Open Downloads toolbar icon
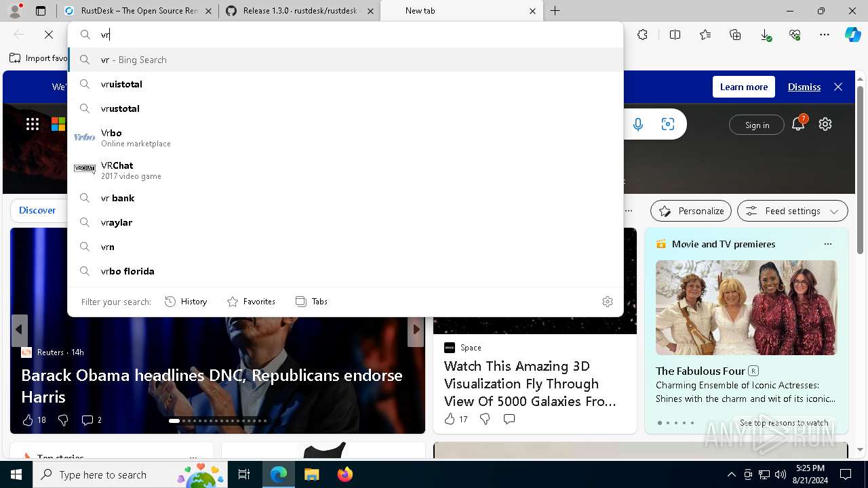The height and width of the screenshot is (488, 868). click(765, 35)
